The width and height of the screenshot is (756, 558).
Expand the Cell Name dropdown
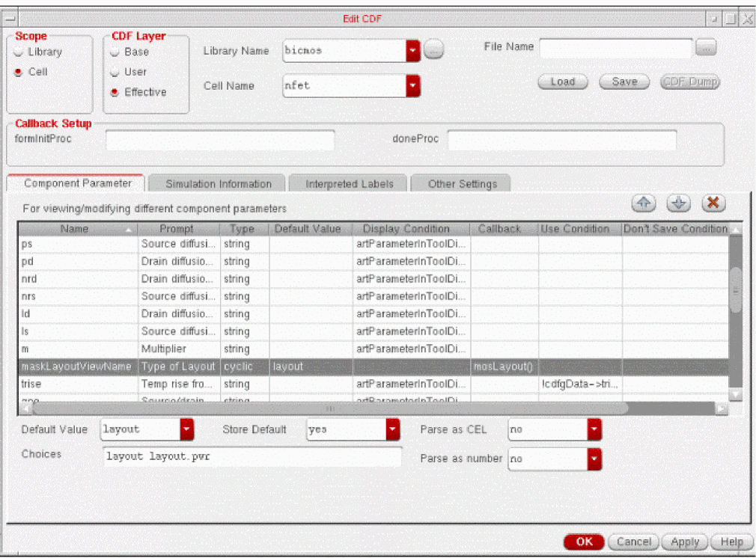click(412, 86)
